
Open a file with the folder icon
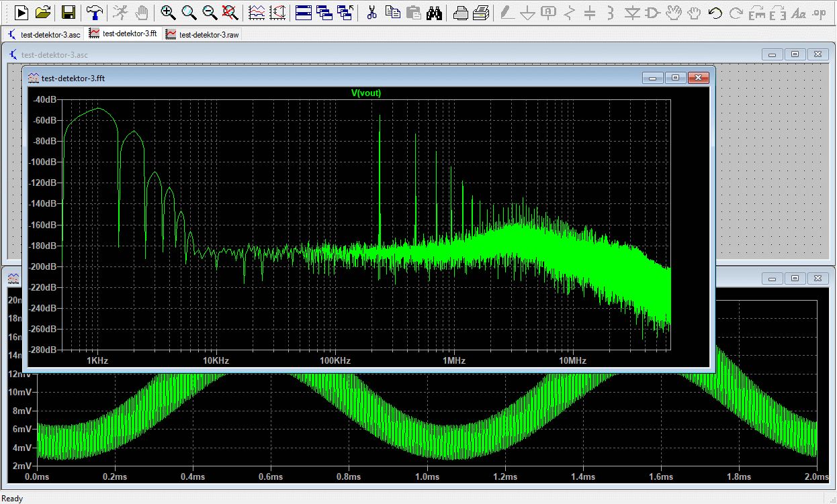click(43, 11)
